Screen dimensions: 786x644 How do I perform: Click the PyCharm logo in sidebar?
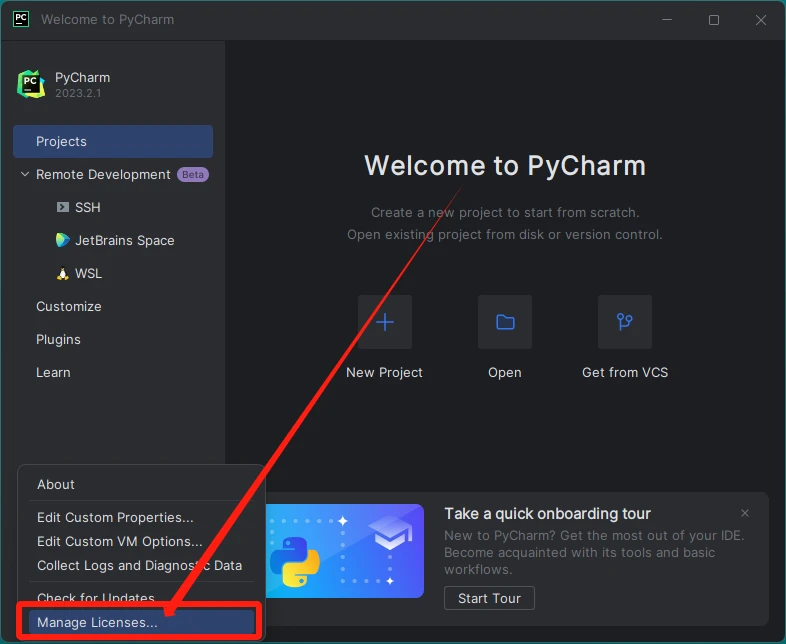31,84
